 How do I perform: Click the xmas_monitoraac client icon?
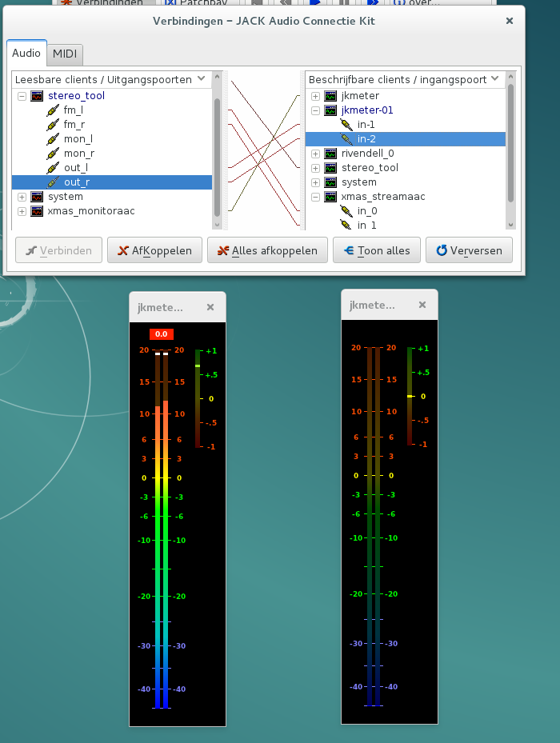[37, 211]
